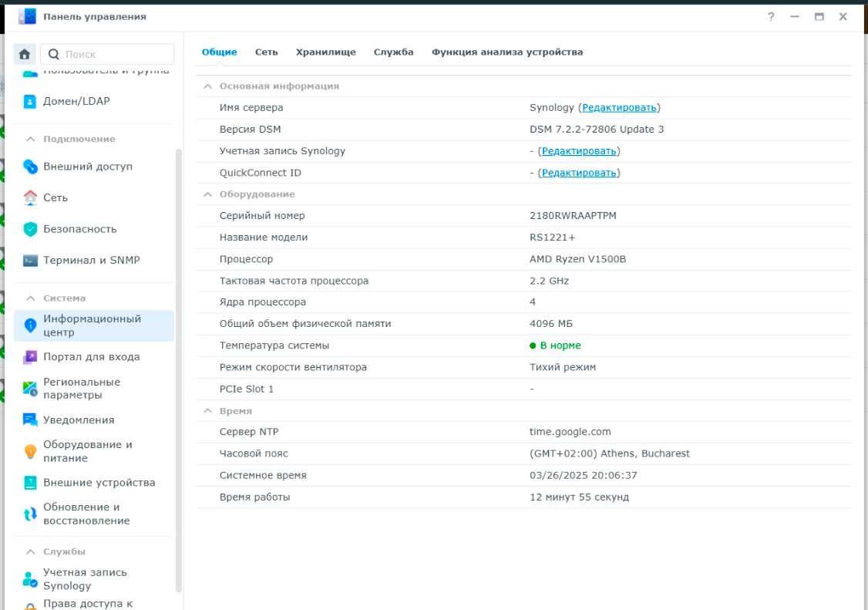868x610 pixels.
Task: Open Безопасность shield icon
Action: click(x=30, y=229)
